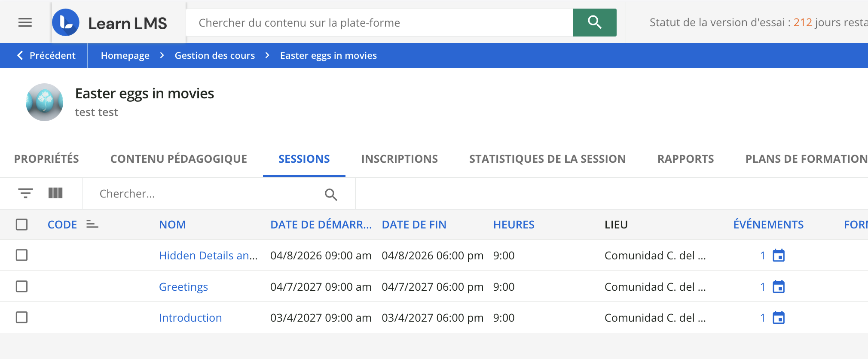Image resolution: width=868 pixels, height=359 pixels.
Task: Open the Introduction session link
Action: (x=190, y=318)
